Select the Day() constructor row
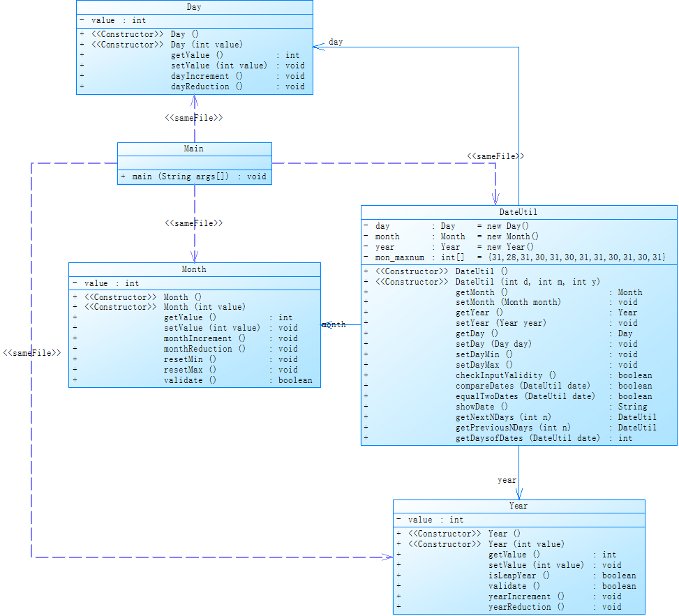The image size is (679, 616). (x=140, y=34)
